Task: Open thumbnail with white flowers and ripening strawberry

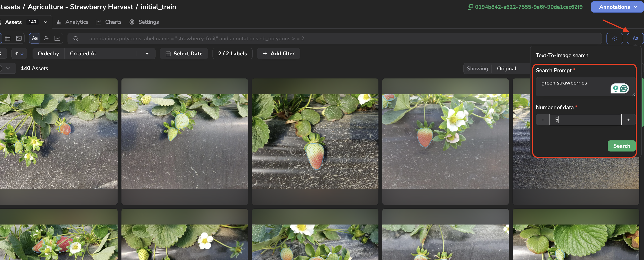Action: point(445,142)
